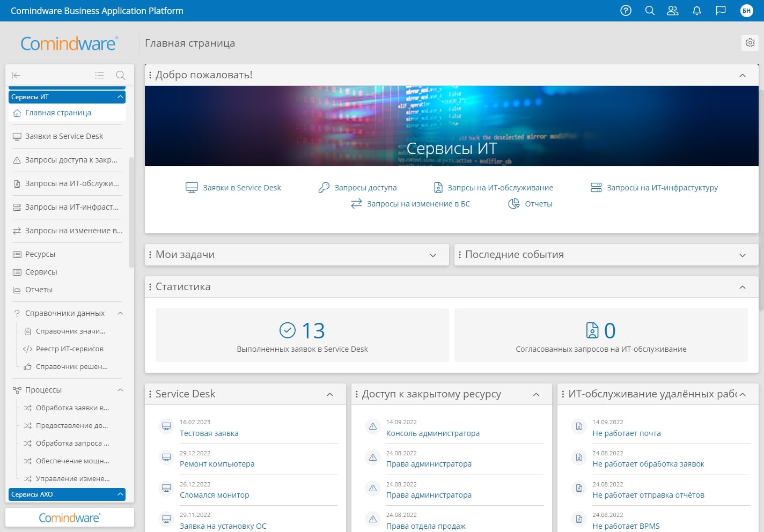The image size is (764, 532).
Task: Open Реестр ИТ-сервисов tree item
Action: [x=70, y=349]
